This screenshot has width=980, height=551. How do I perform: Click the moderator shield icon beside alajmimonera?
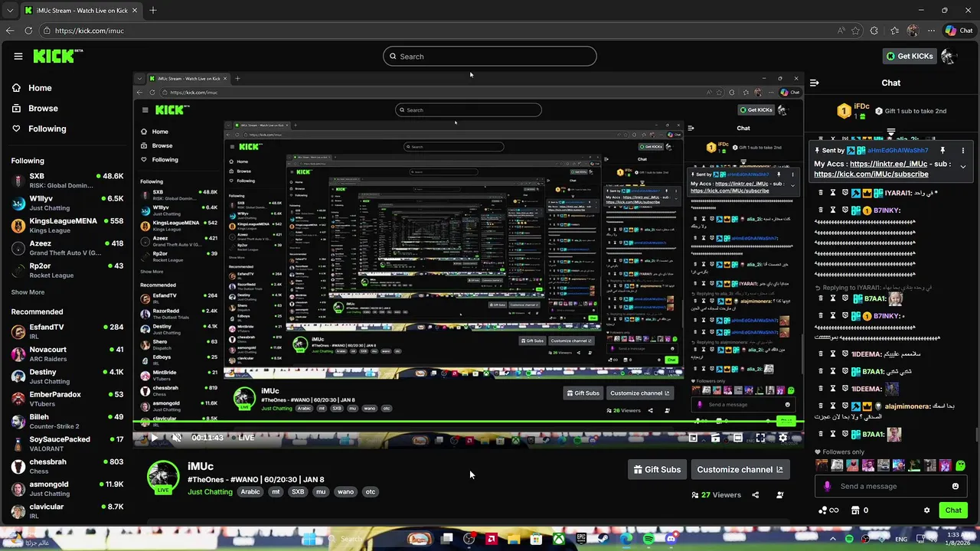[x=845, y=406]
